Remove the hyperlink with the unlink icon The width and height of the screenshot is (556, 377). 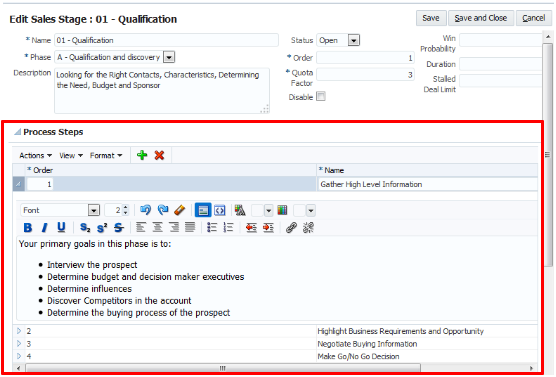(x=308, y=227)
